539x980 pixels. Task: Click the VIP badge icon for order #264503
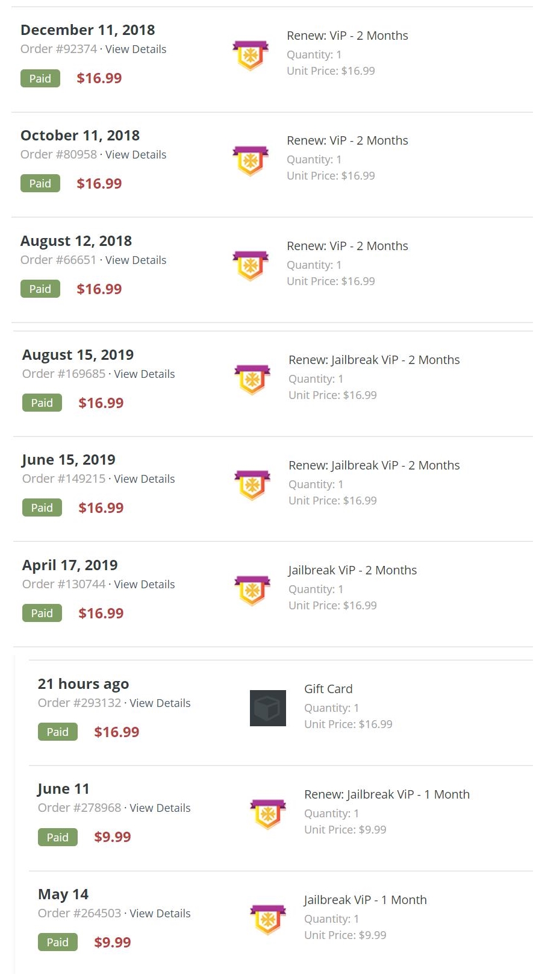[x=268, y=920]
